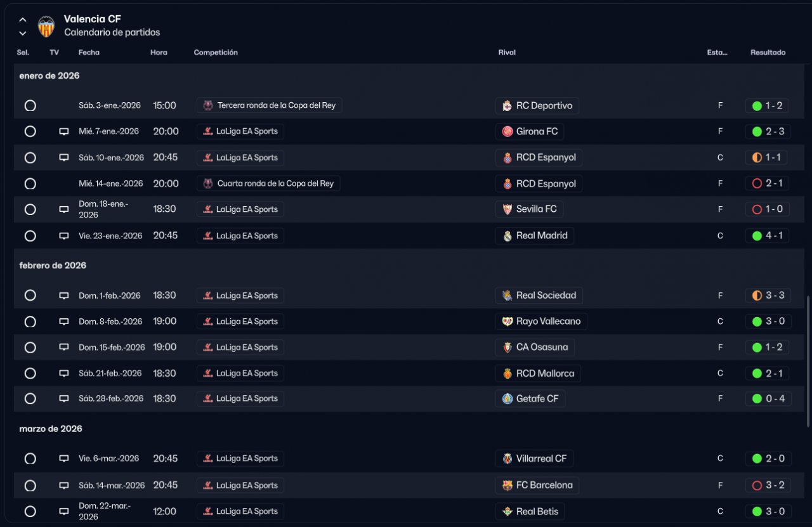812x527 pixels.
Task: Click the TV icon in the Real Betis row
Action: tap(64, 511)
